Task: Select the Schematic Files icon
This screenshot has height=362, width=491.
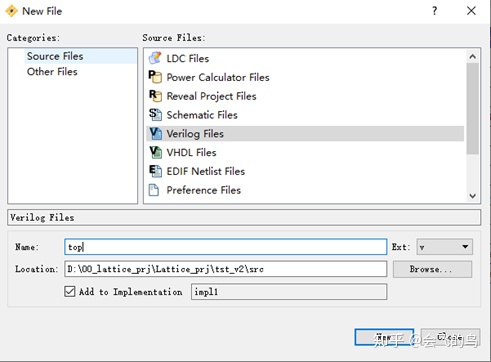Action: click(155, 115)
